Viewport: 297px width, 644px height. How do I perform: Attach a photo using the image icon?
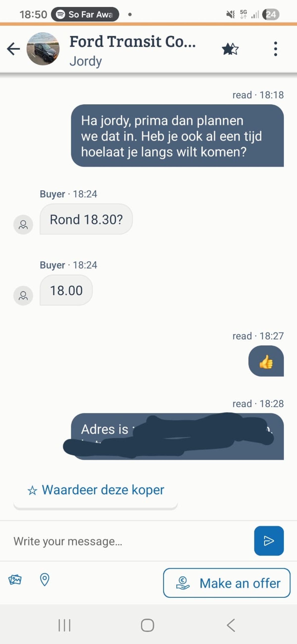click(15, 579)
